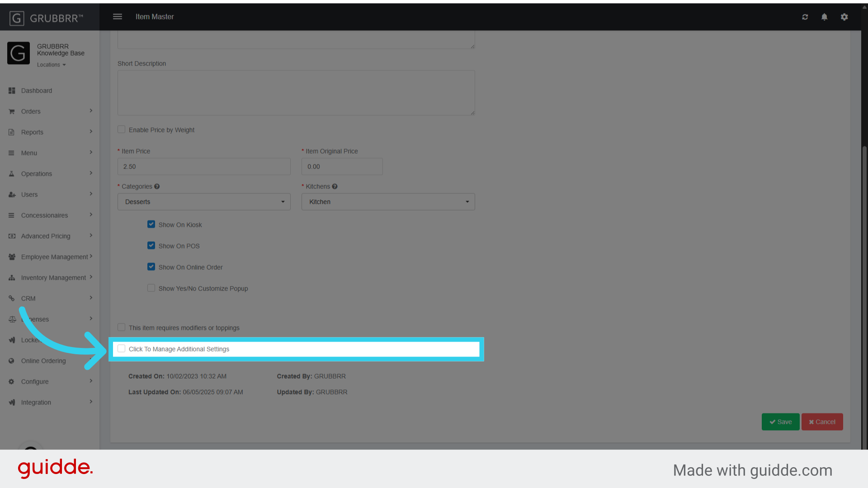868x488 pixels.
Task: Click the CRM link icon
Action: (12, 299)
